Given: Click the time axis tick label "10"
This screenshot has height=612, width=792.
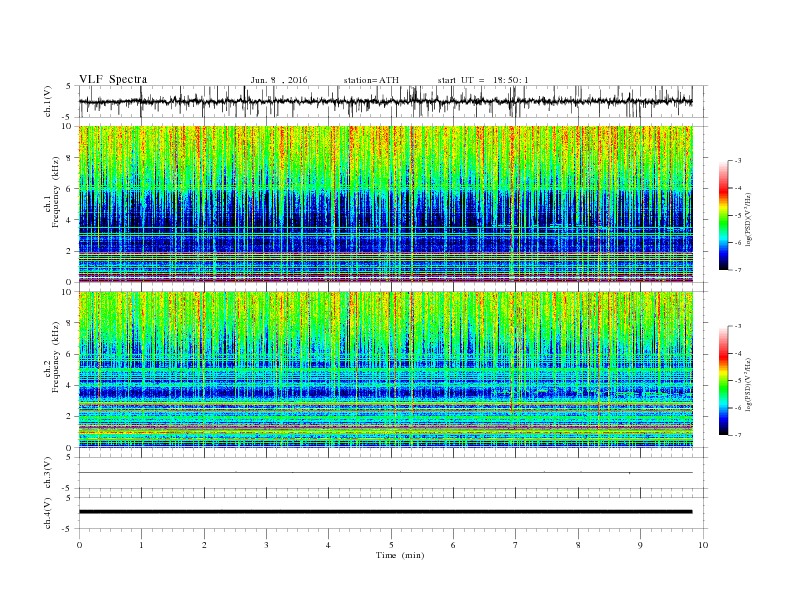Looking at the screenshot, I should tap(703, 545).
